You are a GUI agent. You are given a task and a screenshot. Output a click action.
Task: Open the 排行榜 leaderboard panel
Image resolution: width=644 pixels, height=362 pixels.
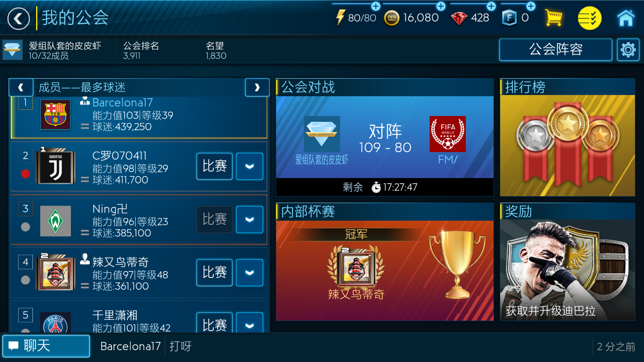(x=567, y=137)
